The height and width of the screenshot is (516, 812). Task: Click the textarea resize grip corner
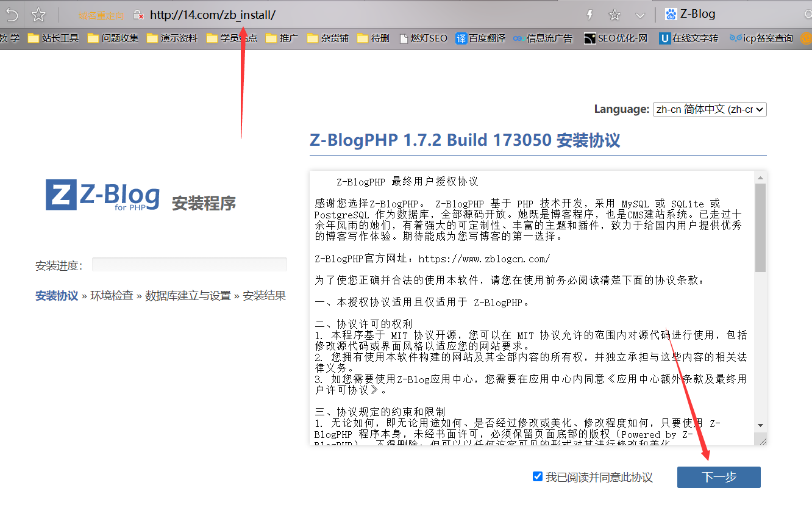click(x=761, y=439)
